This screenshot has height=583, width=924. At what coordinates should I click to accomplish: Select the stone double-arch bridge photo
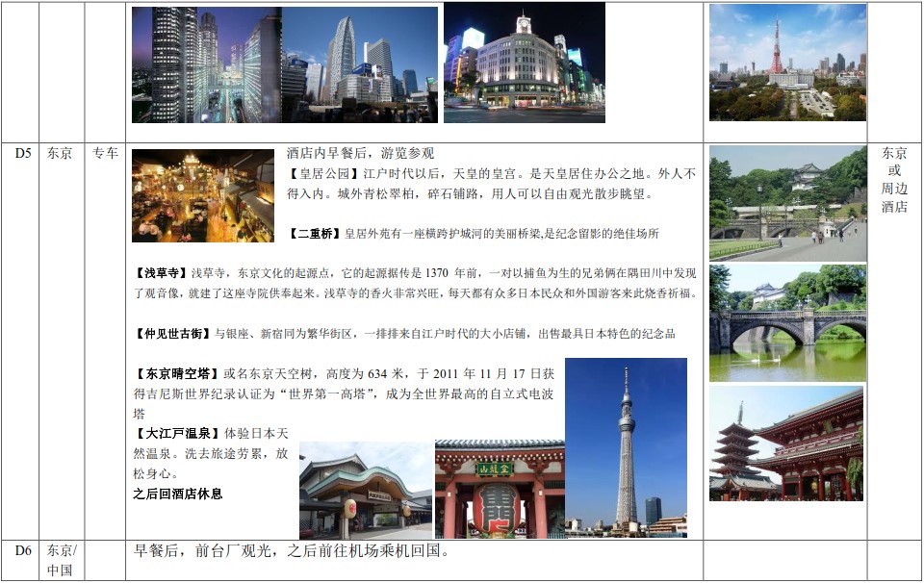[x=787, y=323]
